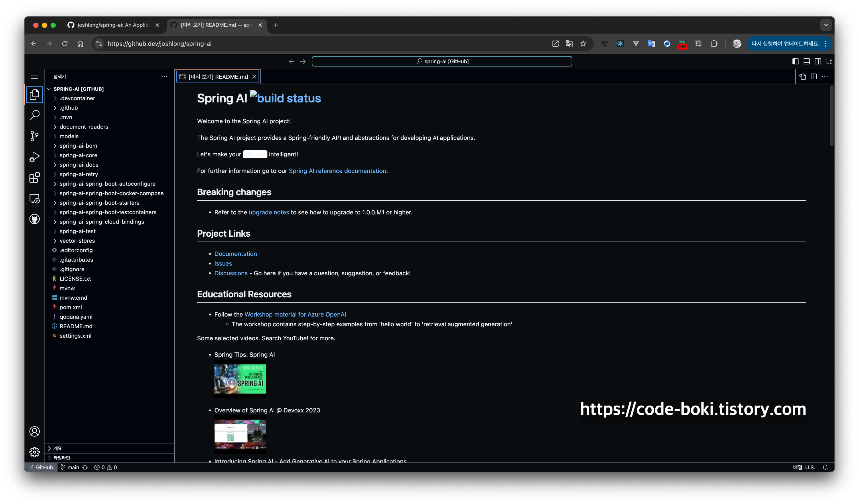Image resolution: width=859 pixels, height=504 pixels.
Task: Open Remote Explorer icon in activity bar
Action: [34, 198]
